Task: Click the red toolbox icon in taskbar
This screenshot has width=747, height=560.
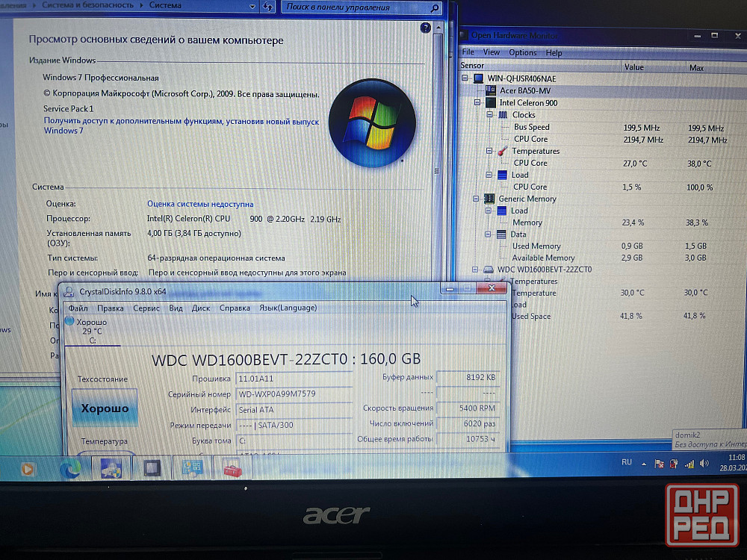Action: pos(232,469)
